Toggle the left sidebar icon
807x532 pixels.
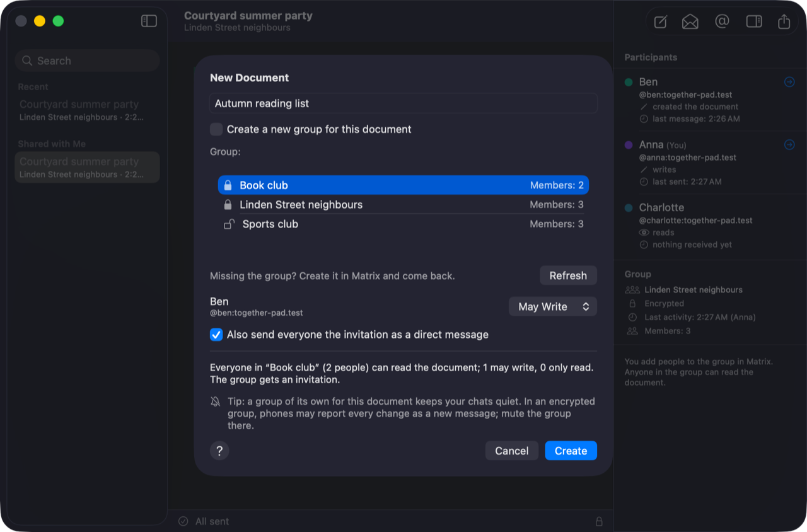tap(149, 21)
